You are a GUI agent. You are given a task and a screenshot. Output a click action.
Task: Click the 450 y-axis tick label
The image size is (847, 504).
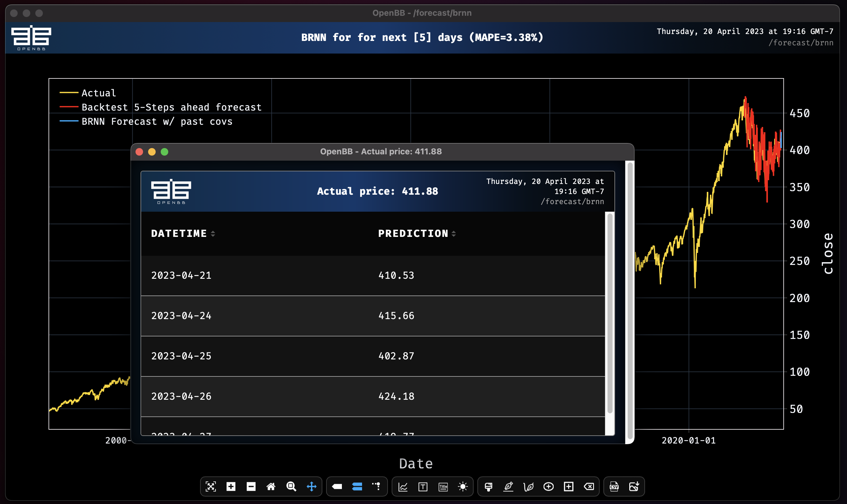pyautogui.click(x=800, y=113)
